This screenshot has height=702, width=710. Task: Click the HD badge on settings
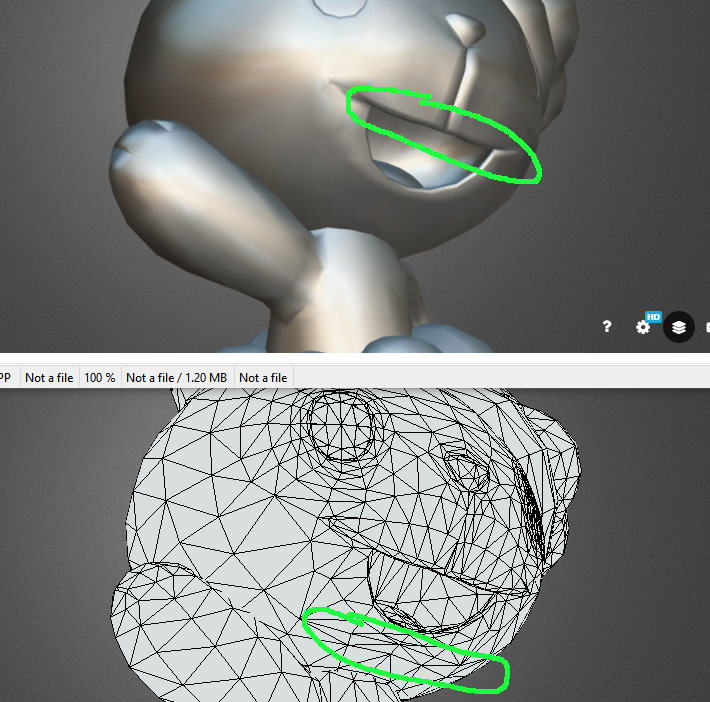653,317
